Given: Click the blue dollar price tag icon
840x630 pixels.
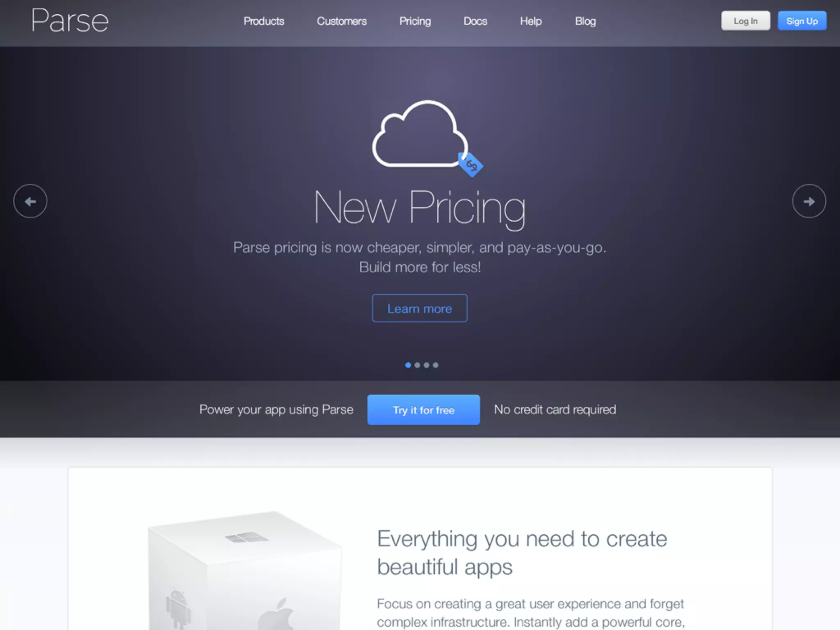Looking at the screenshot, I should click(x=471, y=165).
